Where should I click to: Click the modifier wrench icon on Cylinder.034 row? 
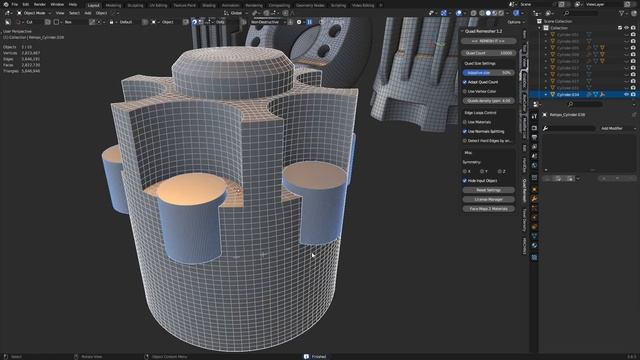pos(602,95)
